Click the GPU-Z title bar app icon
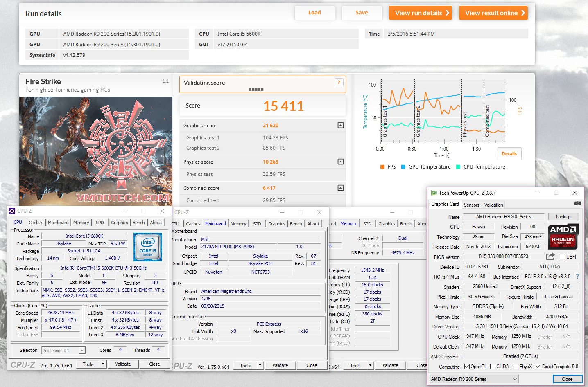 tap(434, 193)
